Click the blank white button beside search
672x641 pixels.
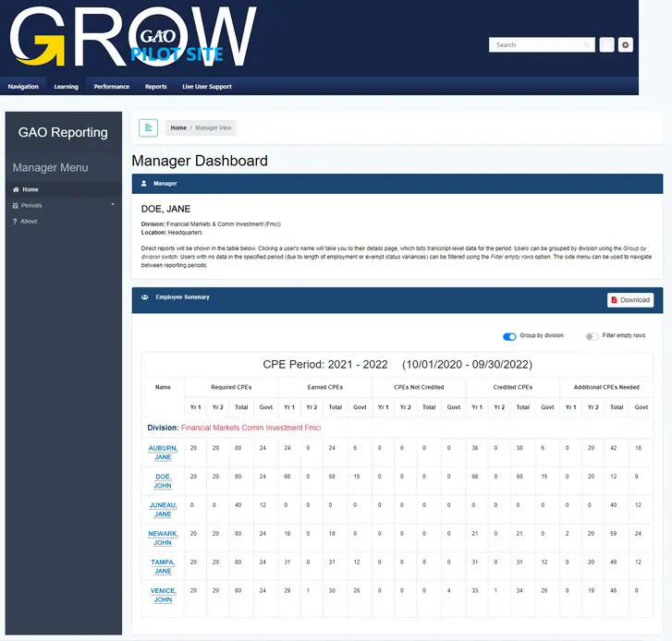[606, 44]
